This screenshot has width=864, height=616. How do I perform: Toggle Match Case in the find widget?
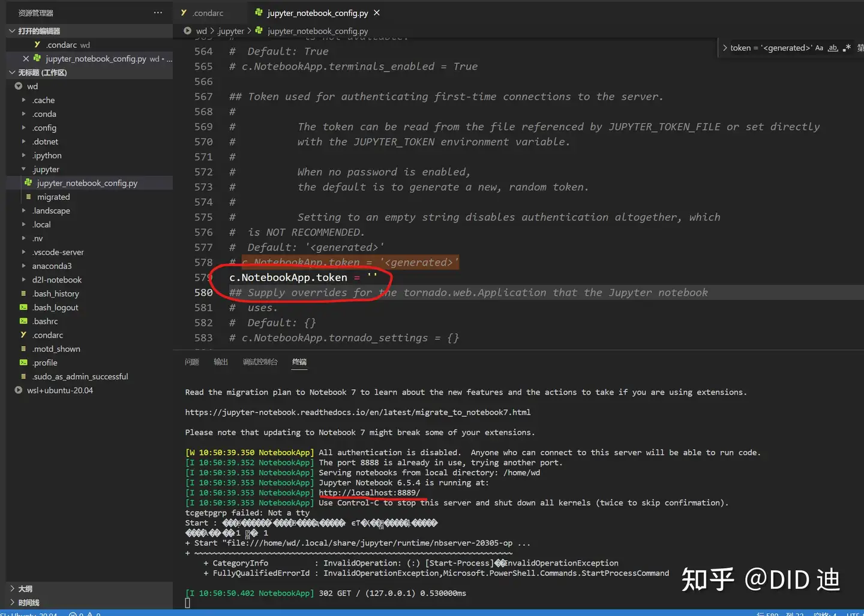point(819,48)
